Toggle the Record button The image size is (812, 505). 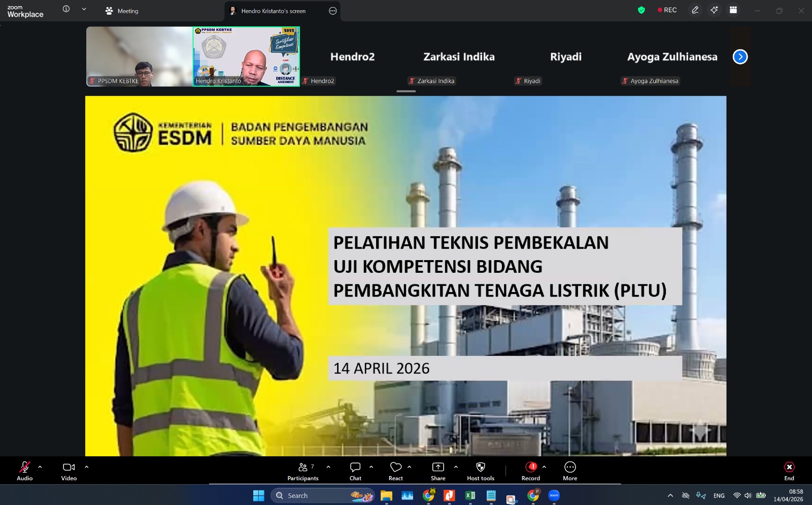tap(531, 471)
